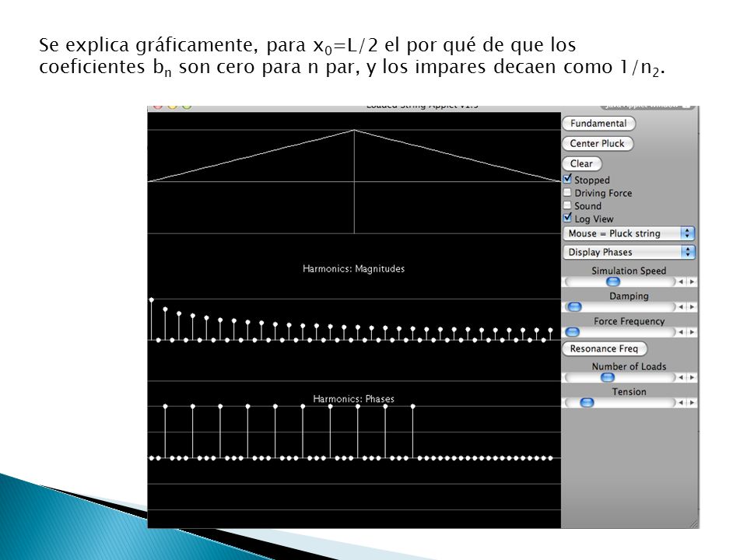Image resolution: width=747 pixels, height=560 pixels.
Task: Click the Damping slider thumb
Action: coord(575,306)
